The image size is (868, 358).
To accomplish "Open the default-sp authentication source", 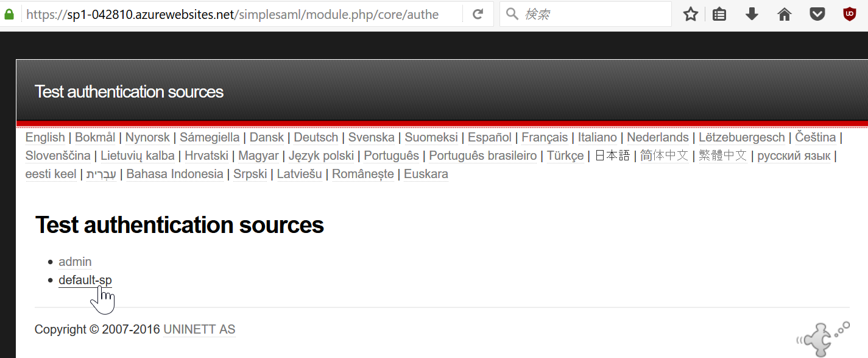I will pos(85,280).
